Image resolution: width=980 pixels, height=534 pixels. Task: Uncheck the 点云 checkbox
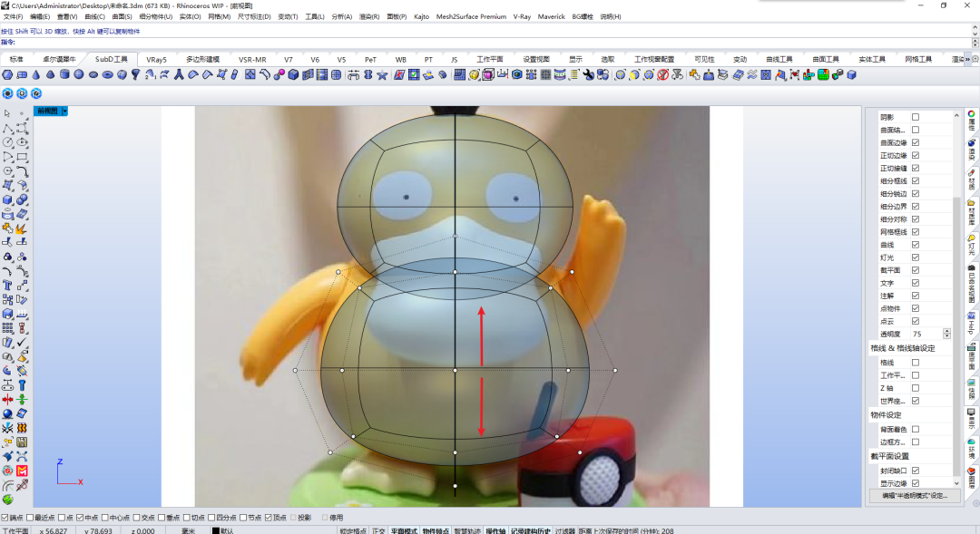pyautogui.click(x=916, y=321)
